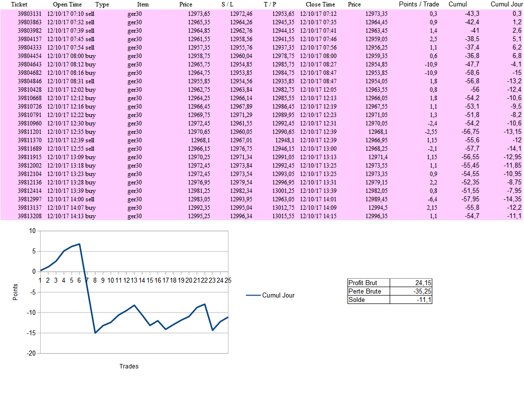Click ticket 39810428 cell
The height and width of the screenshot is (420, 524).
30,90
